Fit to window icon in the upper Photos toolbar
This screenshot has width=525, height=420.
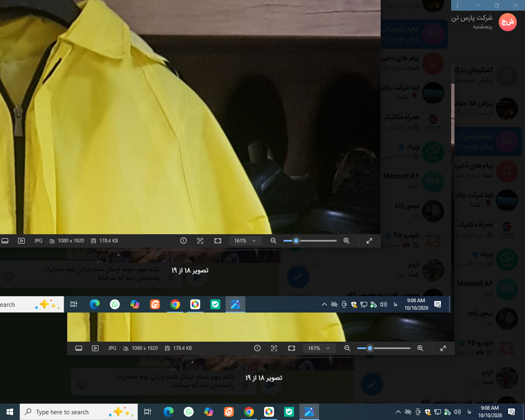tap(218, 241)
